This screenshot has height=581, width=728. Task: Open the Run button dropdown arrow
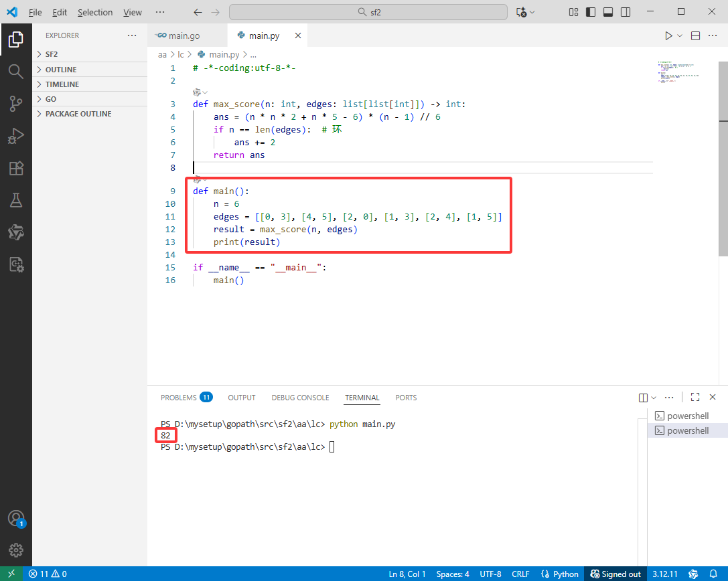pos(680,35)
